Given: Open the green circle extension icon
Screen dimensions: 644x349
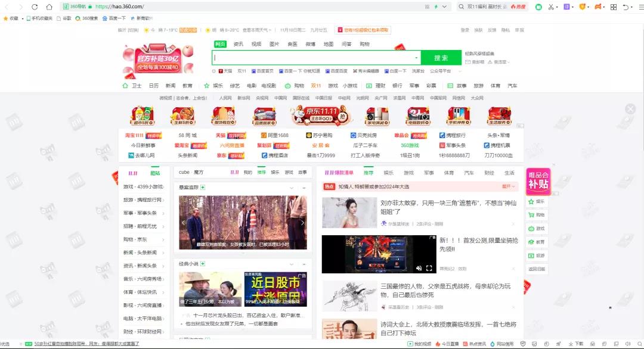Looking at the screenshot, I should tap(538, 7).
